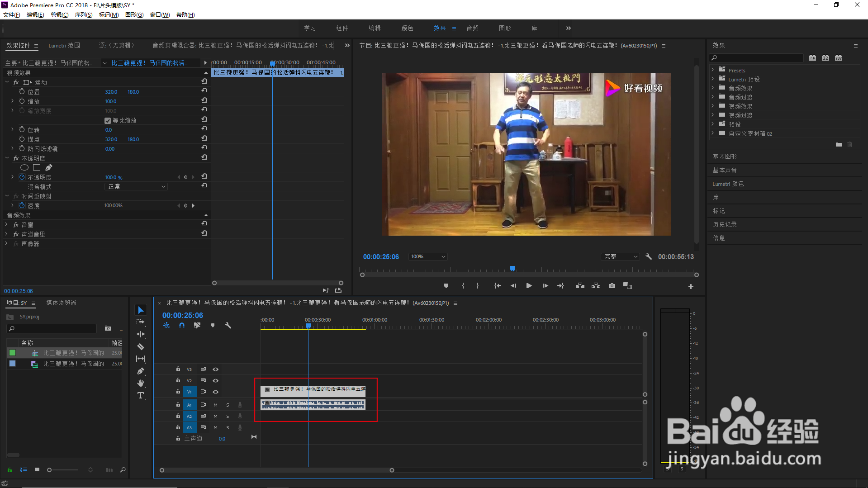
Task: Open the blend mode (正常) dropdown
Action: 136,187
